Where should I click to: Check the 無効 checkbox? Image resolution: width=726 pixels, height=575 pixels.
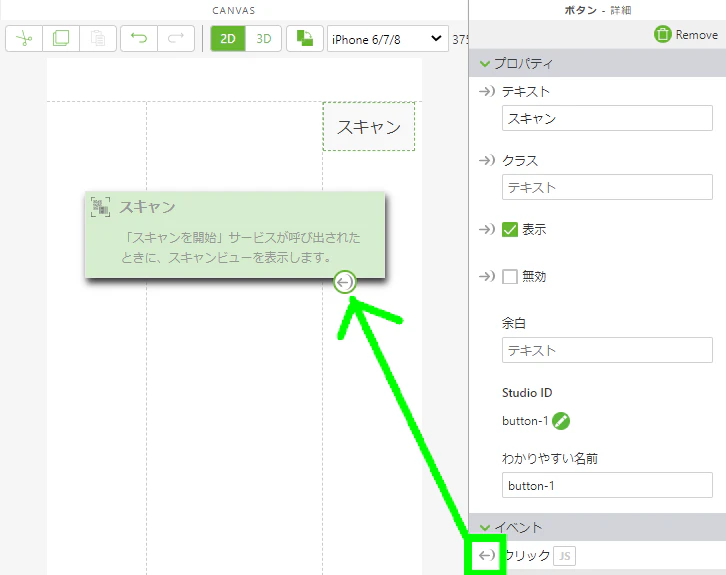coord(510,277)
